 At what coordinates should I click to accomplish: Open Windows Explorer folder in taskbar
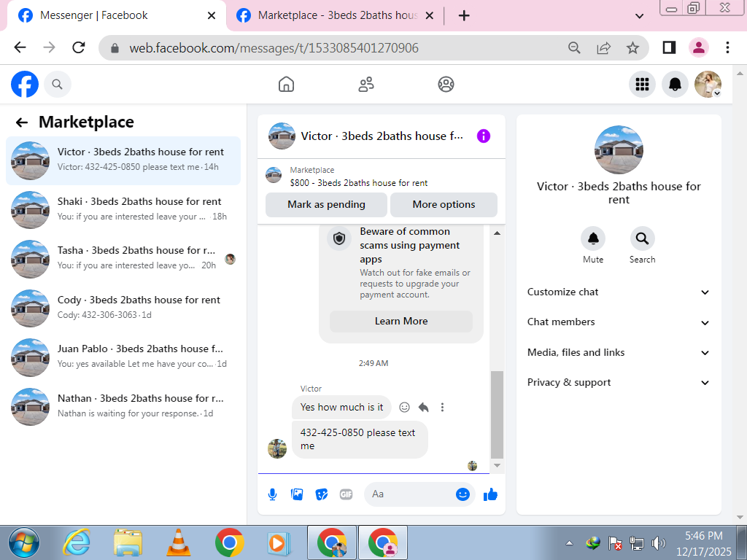(128, 542)
